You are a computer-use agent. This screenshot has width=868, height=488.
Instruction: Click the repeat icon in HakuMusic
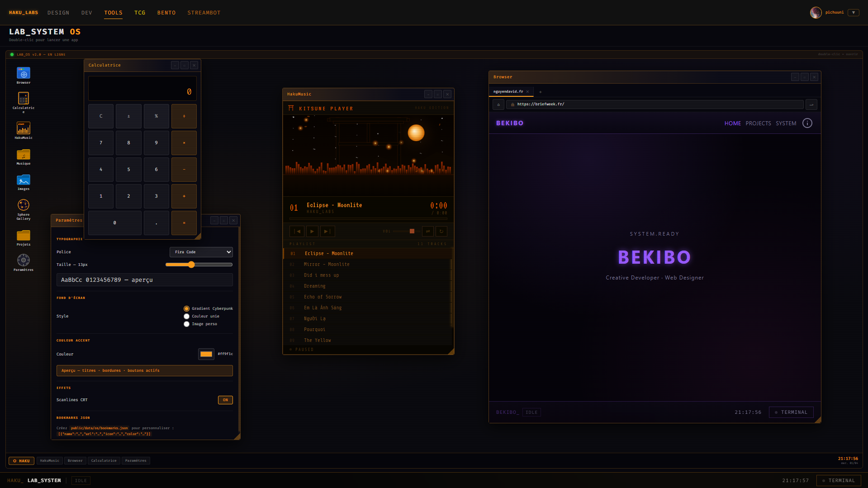pos(441,232)
